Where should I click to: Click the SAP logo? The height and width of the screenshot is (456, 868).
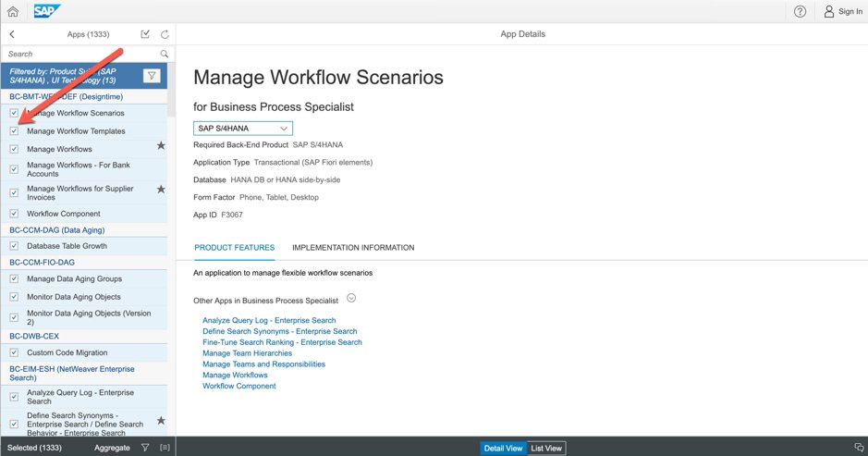(x=46, y=11)
